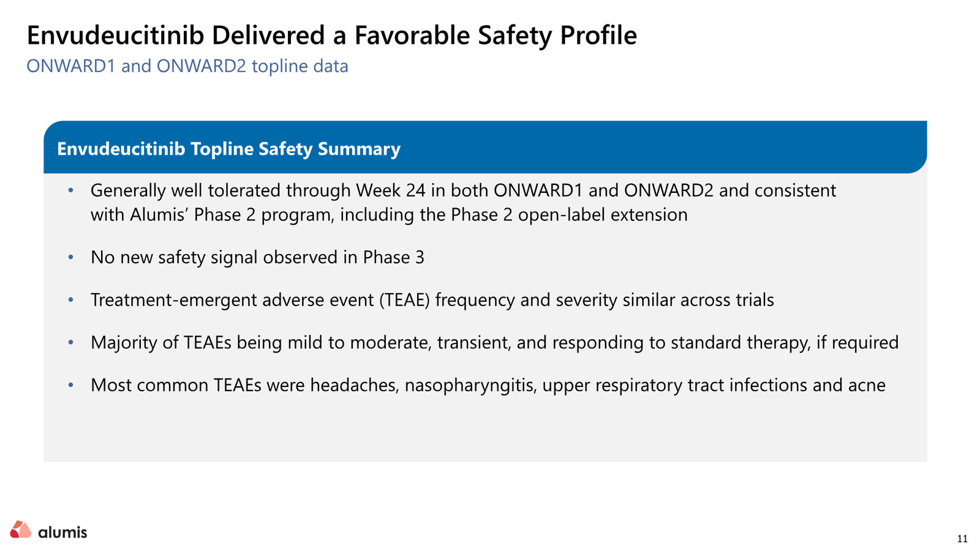Click the bullet dot before Majority of TEAEs
This screenshot has width=980, height=551.
(x=71, y=343)
